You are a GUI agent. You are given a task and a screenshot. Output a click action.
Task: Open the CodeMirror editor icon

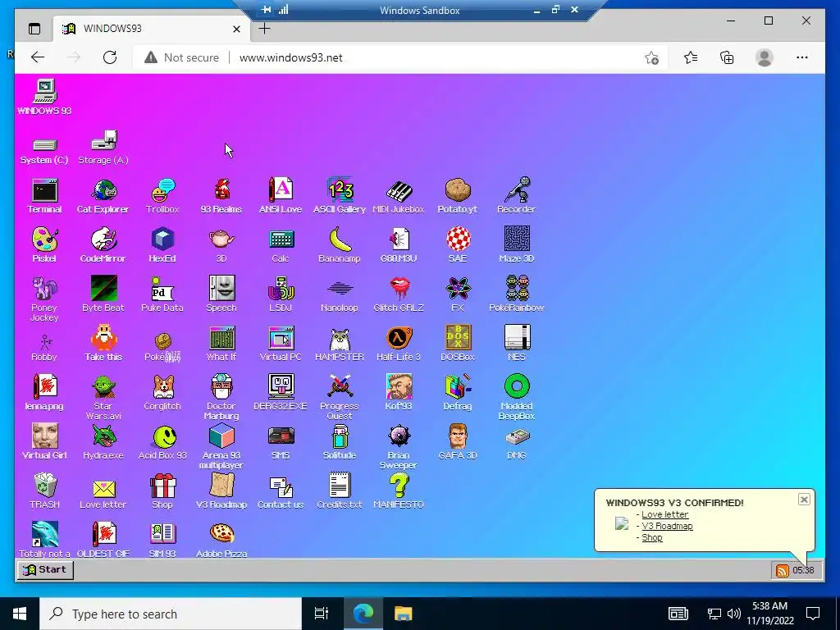[x=103, y=245]
